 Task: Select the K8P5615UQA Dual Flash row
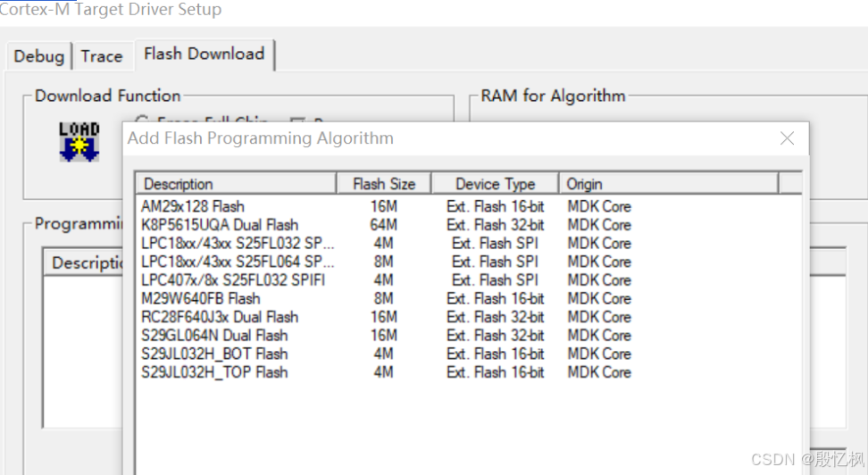point(468,225)
